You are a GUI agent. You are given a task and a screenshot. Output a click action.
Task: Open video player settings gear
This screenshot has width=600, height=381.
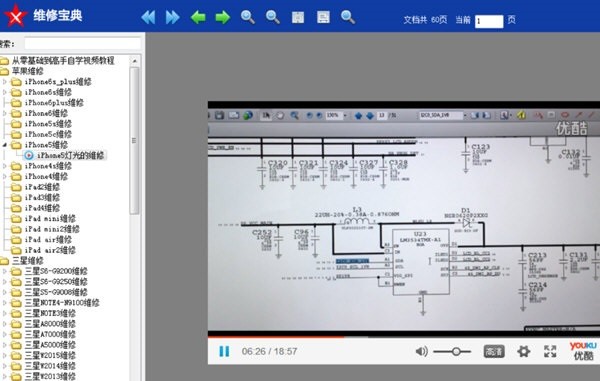click(x=523, y=351)
